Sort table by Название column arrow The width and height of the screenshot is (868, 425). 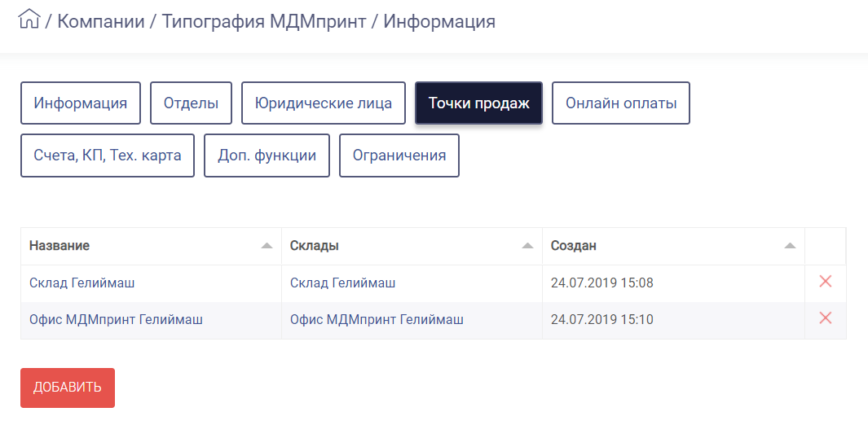(x=267, y=246)
